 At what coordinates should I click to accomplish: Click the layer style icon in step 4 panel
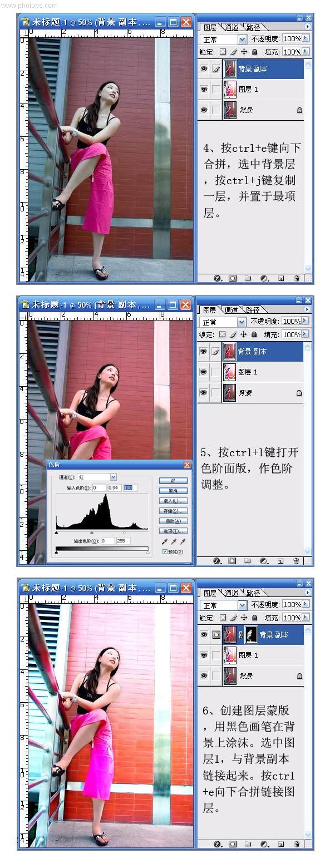pos(217,278)
